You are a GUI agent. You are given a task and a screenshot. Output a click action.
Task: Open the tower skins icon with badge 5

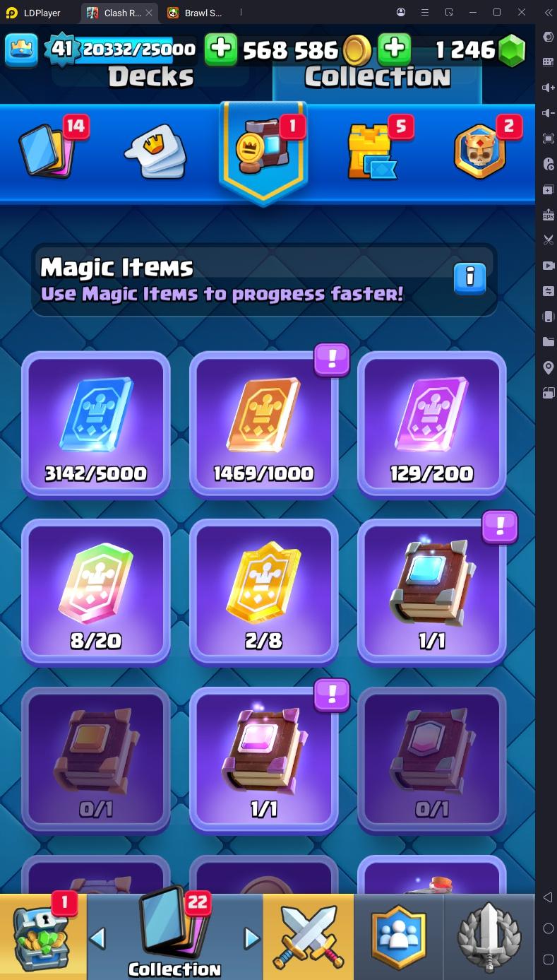point(371,150)
